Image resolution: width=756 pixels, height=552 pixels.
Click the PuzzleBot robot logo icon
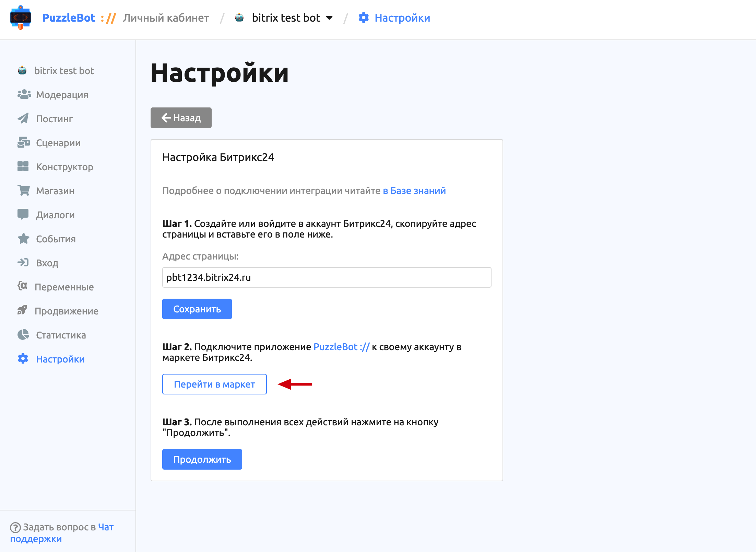pyautogui.click(x=21, y=18)
